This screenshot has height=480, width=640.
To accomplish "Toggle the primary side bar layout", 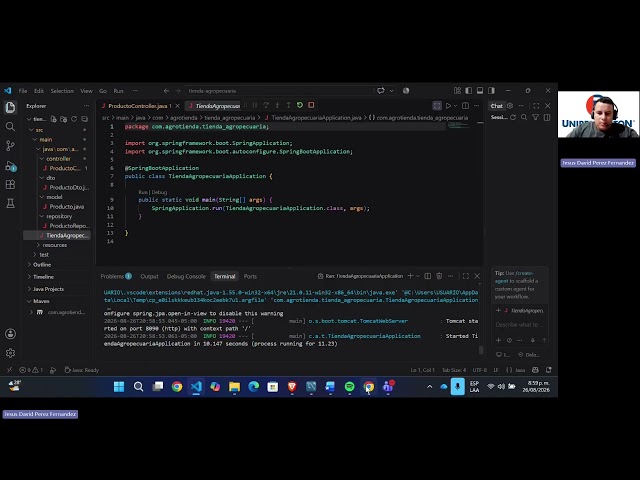I will (x=469, y=91).
